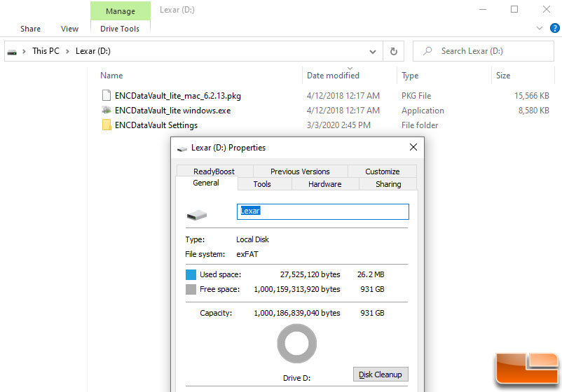Screen dimensions: 562x392
Task: Click the Search Lexar (D:) box
Action: click(483, 51)
